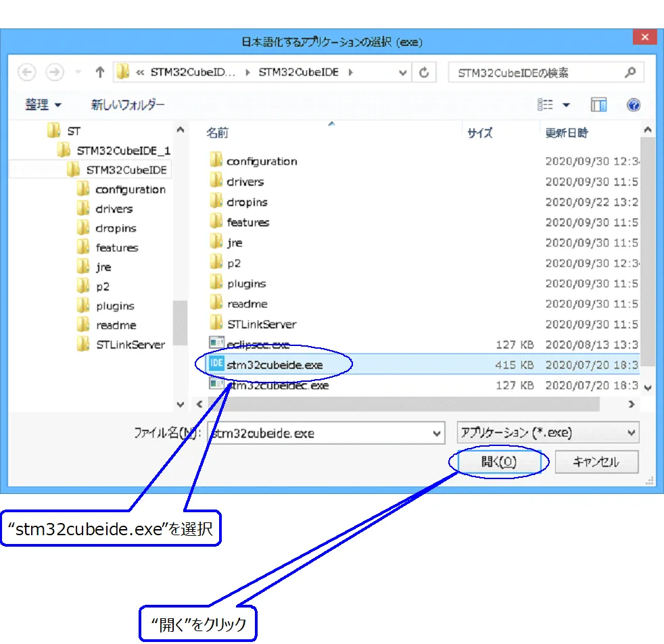Open the help question mark icon
The height and width of the screenshot is (644, 664).
[634, 105]
